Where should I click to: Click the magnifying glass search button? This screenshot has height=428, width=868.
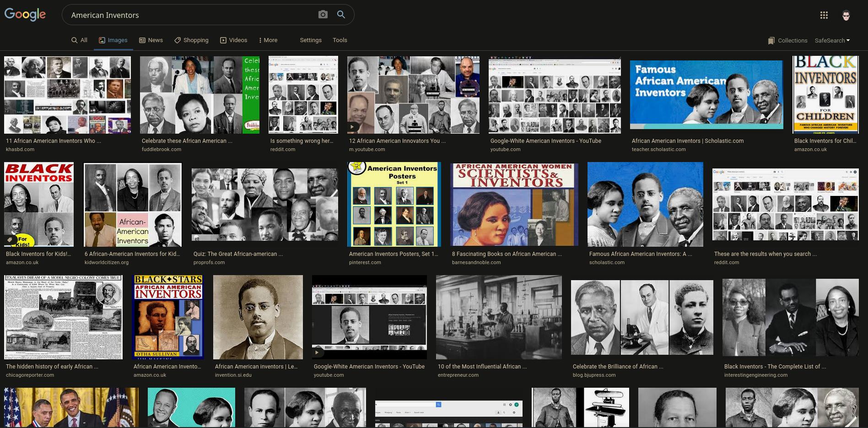click(x=341, y=15)
